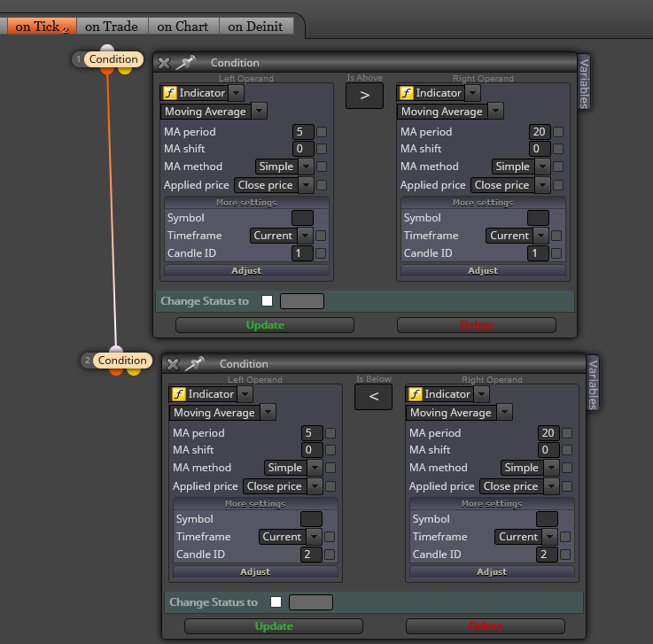Click Adjust under Condition 1 left operand
This screenshot has height=644, width=653.
[x=246, y=270]
